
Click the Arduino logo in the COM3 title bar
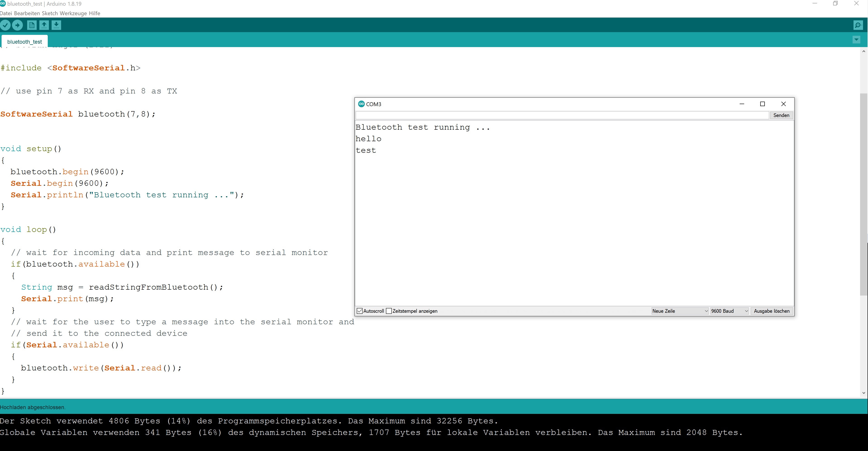pos(361,104)
